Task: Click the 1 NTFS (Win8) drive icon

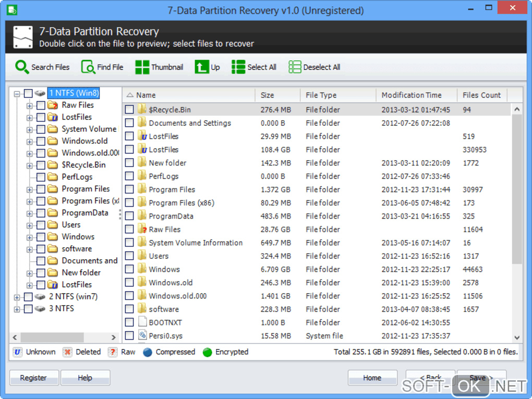Action: (x=40, y=93)
